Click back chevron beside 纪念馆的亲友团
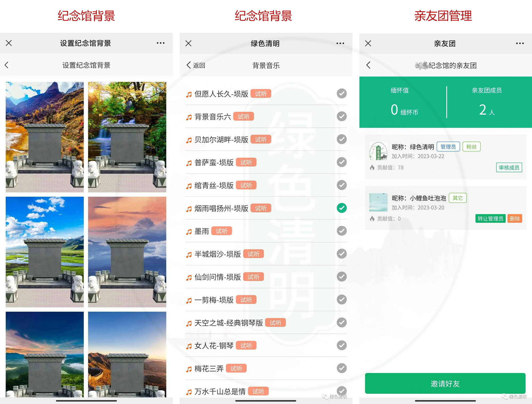Viewport: 532px width, 404px height. click(368, 65)
